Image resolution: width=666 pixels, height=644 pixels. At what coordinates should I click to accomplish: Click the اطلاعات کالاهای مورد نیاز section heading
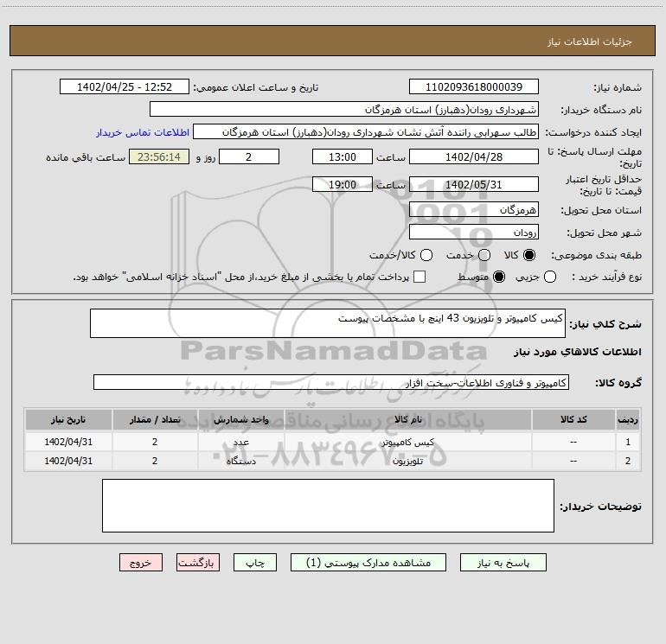(x=577, y=352)
